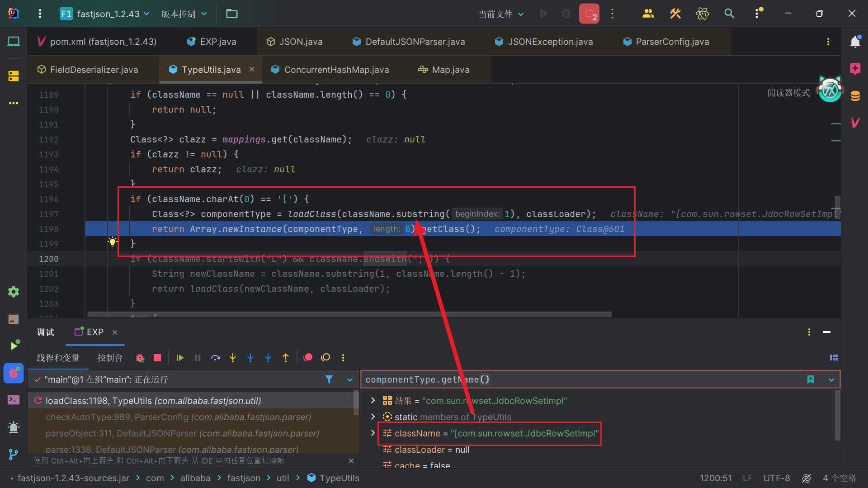868x488 pixels.
Task: Add evaluate expression to watches bookmark icon
Action: (811, 379)
